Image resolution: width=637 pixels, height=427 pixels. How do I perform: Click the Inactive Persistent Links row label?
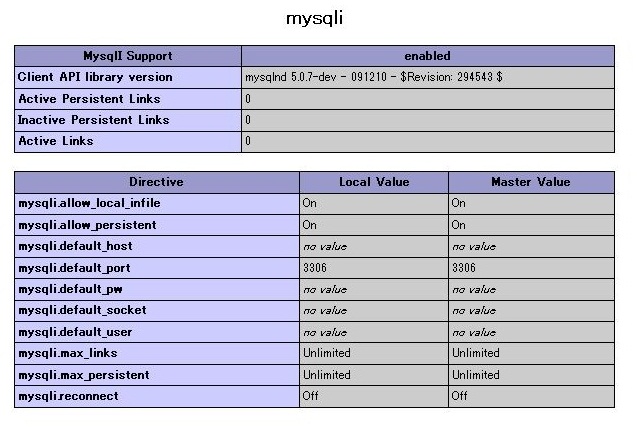[93, 120]
